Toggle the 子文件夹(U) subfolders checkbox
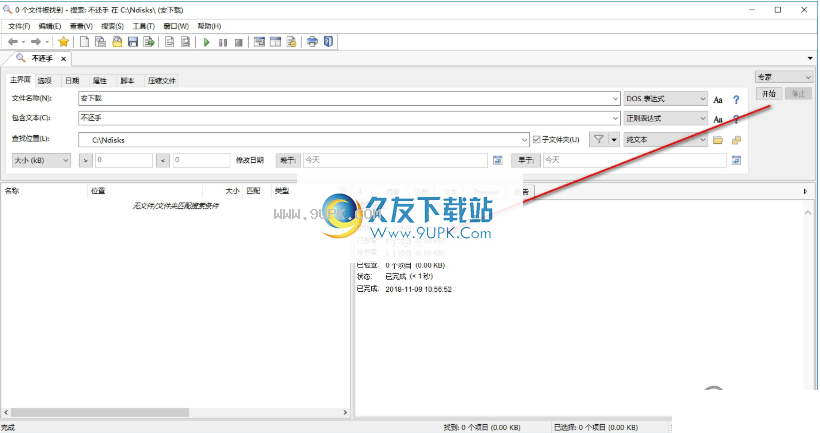 [537, 139]
